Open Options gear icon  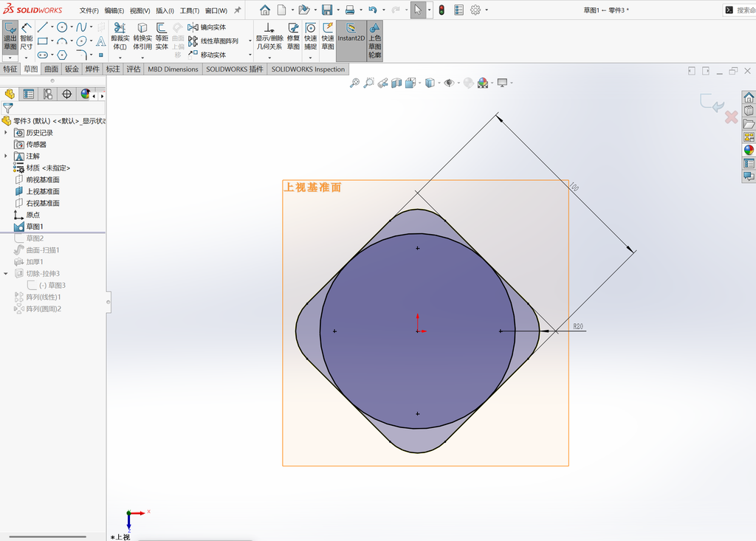[475, 10]
